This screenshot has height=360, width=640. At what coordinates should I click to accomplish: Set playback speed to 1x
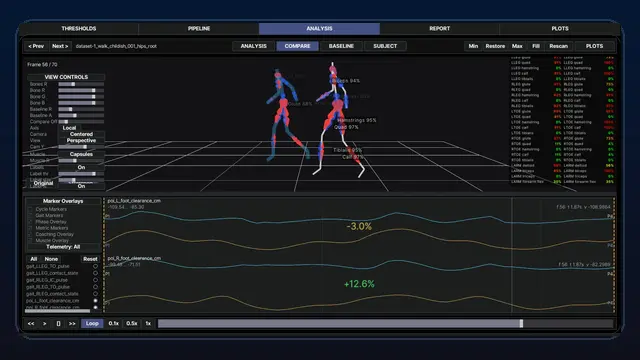[x=148, y=323]
